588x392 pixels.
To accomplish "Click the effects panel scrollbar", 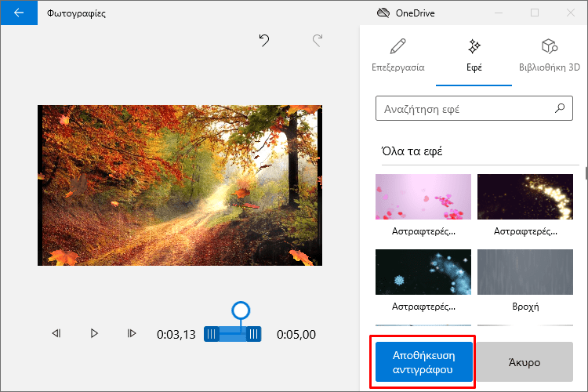I will tap(586, 173).
